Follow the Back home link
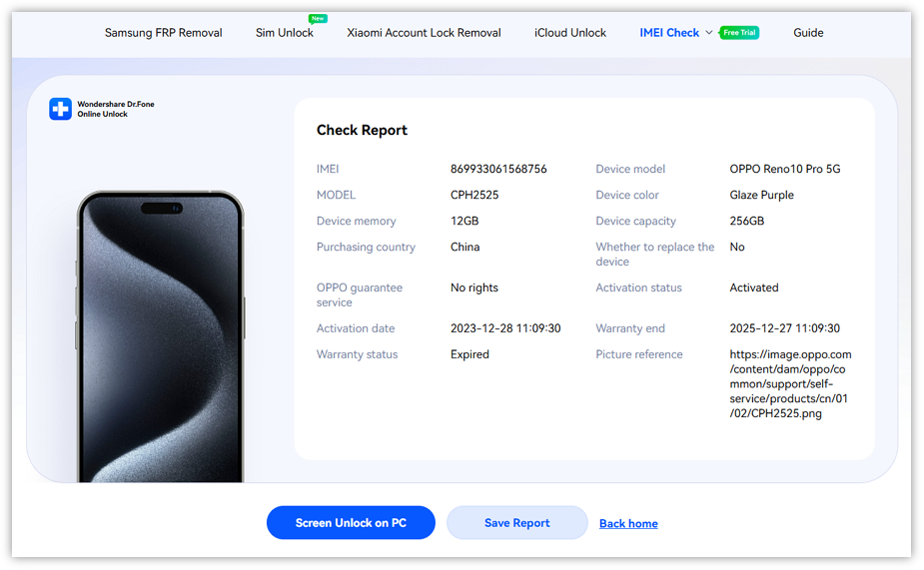 tap(628, 523)
